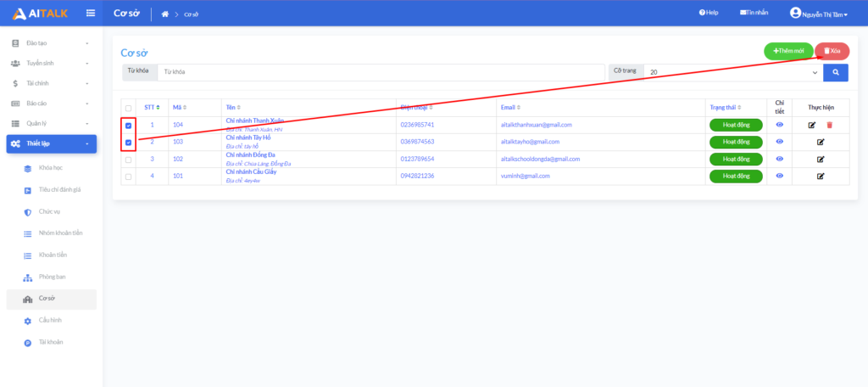Check the checkbox for Chi nhánh Đống Đa
The height and width of the screenshot is (387, 868).
tap(128, 160)
